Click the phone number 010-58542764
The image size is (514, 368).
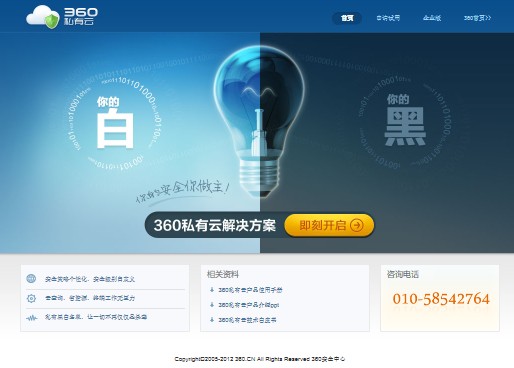pyautogui.click(x=441, y=299)
